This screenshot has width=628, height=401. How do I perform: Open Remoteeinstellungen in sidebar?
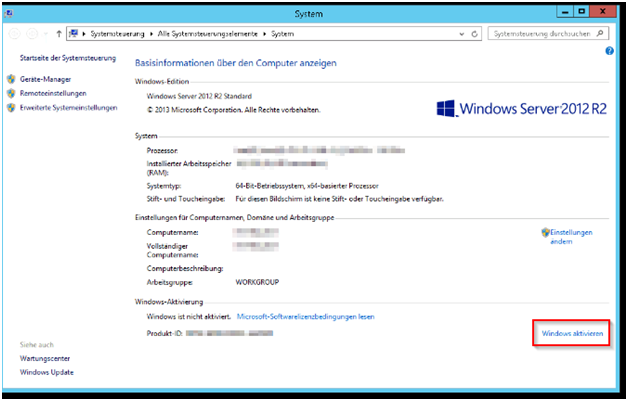pos(53,93)
